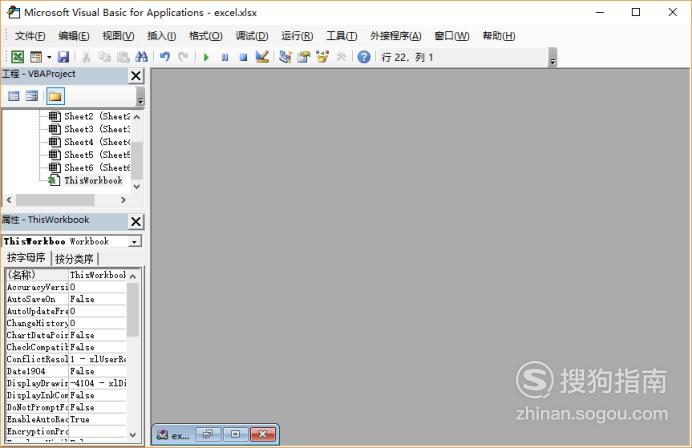Select Sheet3 in the project tree

90,129
